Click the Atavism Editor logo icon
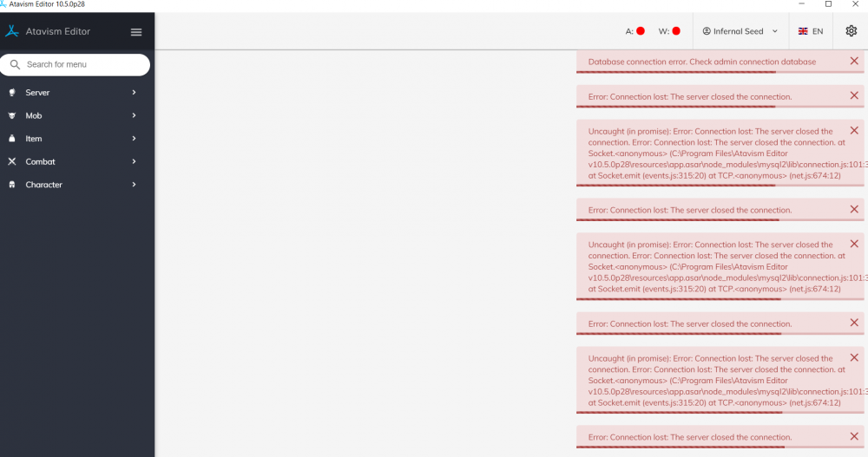The width and height of the screenshot is (868, 457). (x=12, y=31)
